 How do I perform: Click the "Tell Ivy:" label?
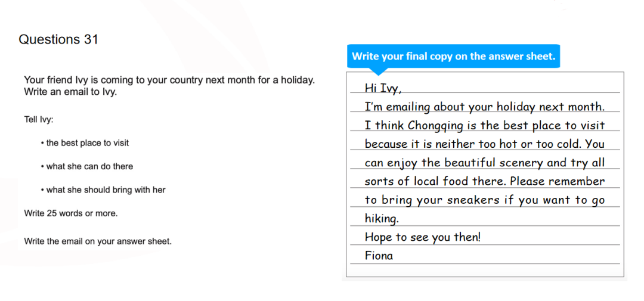point(39,120)
